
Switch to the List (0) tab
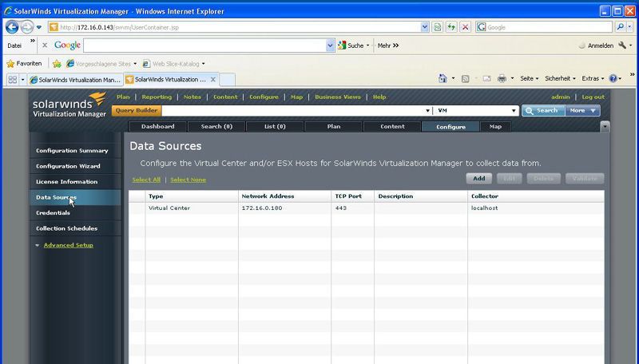coord(275,127)
